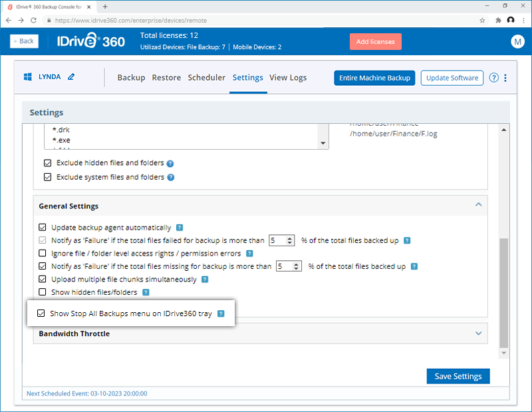
Task: Click the browser address bar URL
Action: tap(131, 21)
